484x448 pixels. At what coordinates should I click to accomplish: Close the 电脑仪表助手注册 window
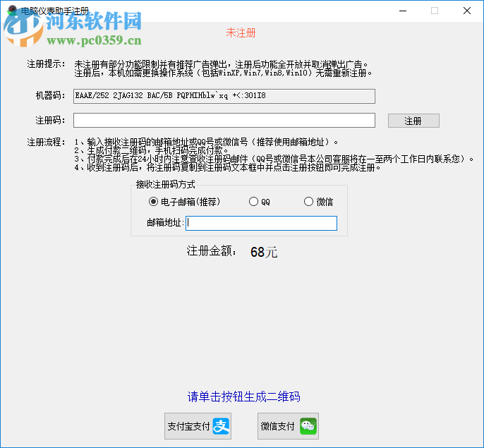[467, 11]
